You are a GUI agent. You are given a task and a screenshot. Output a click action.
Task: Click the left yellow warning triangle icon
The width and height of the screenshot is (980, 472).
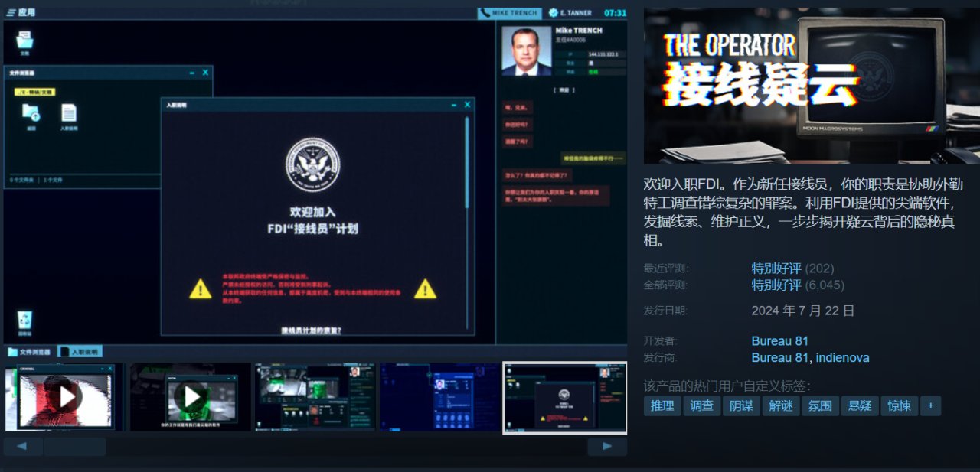tap(201, 288)
